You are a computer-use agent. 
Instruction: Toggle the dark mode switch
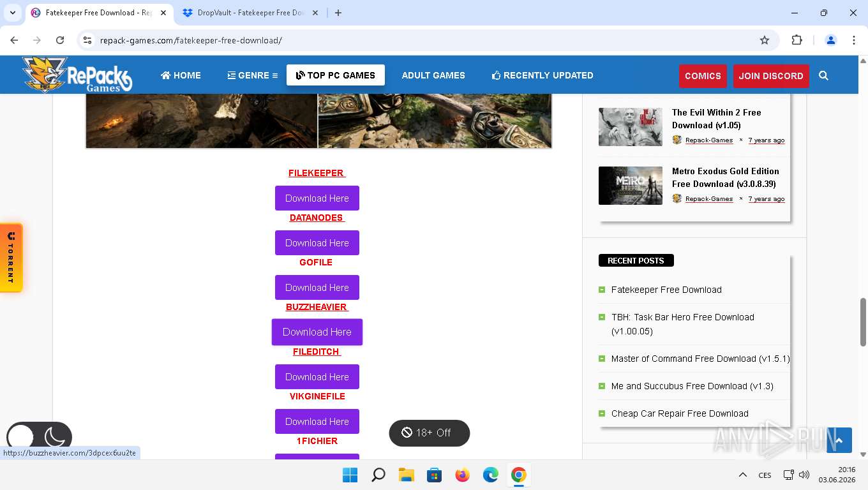pyautogui.click(x=39, y=437)
